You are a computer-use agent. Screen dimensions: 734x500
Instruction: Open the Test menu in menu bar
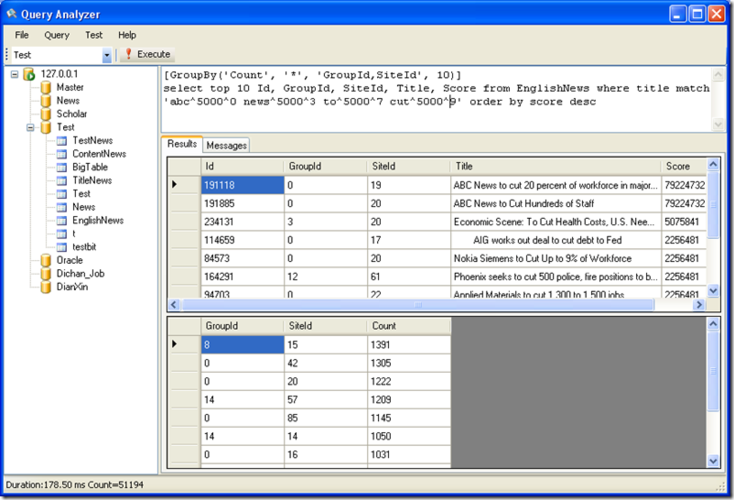[94, 35]
